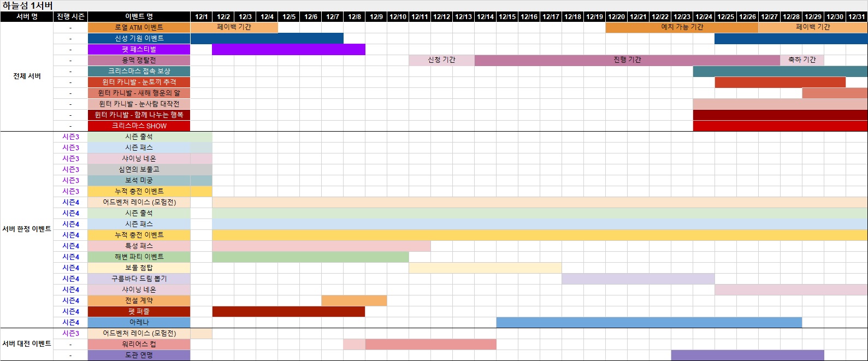Click the 서버 대전 이벤트 group cell
Screen dimensions: 868x361
coord(27,344)
